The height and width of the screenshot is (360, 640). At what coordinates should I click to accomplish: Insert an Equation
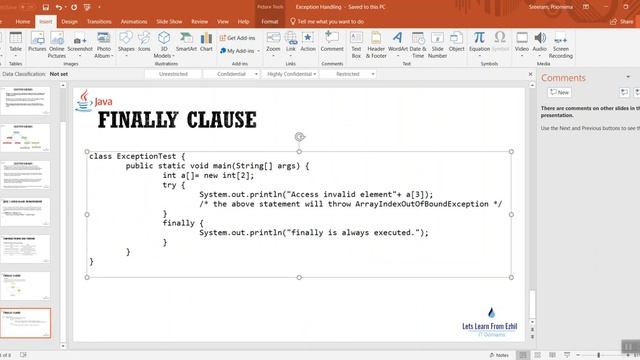479,44
